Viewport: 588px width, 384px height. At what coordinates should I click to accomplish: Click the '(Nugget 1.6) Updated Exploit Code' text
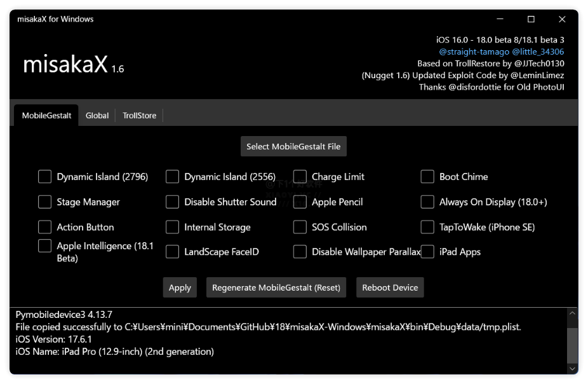click(x=463, y=76)
